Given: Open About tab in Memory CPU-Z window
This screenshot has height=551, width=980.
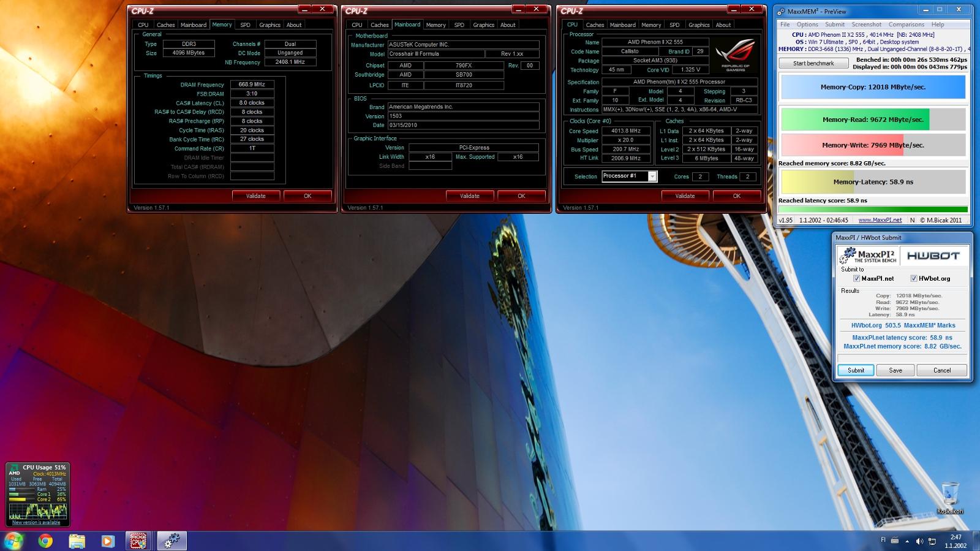Looking at the screenshot, I should pyautogui.click(x=294, y=25).
